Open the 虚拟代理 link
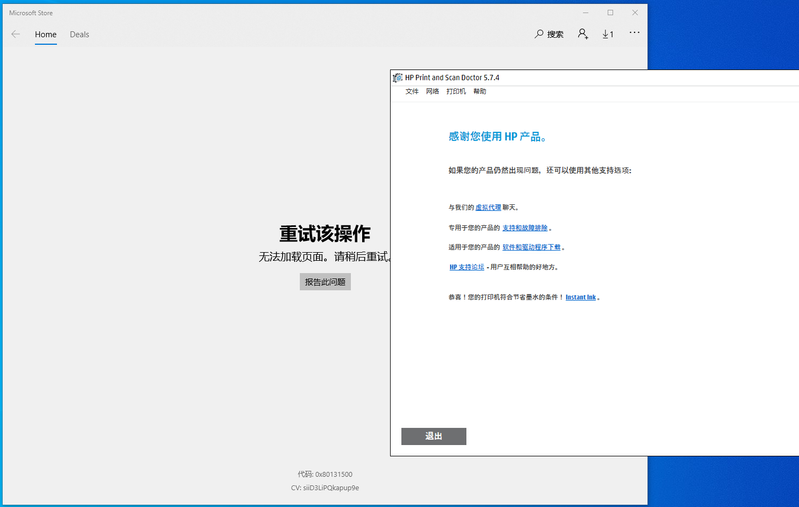 tap(487, 207)
